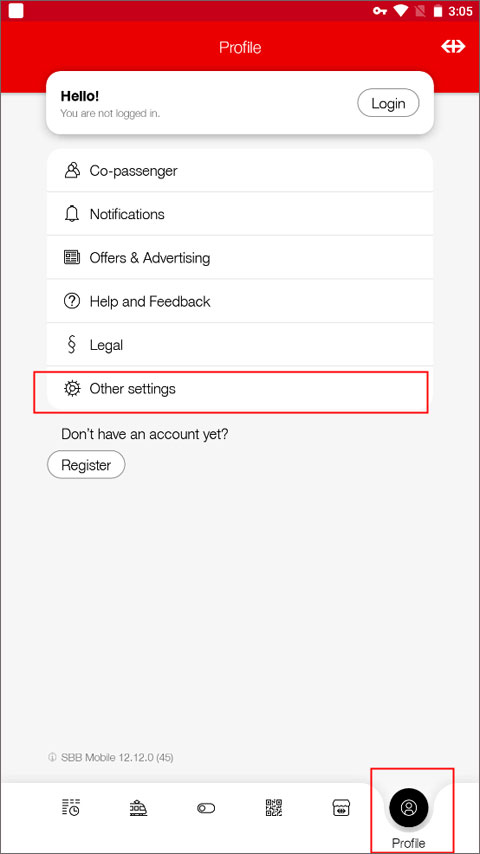Image resolution: width=480 pixels, height=854 pixels.
Task: Open the QR code tickets tab
Action: [274, 808]
